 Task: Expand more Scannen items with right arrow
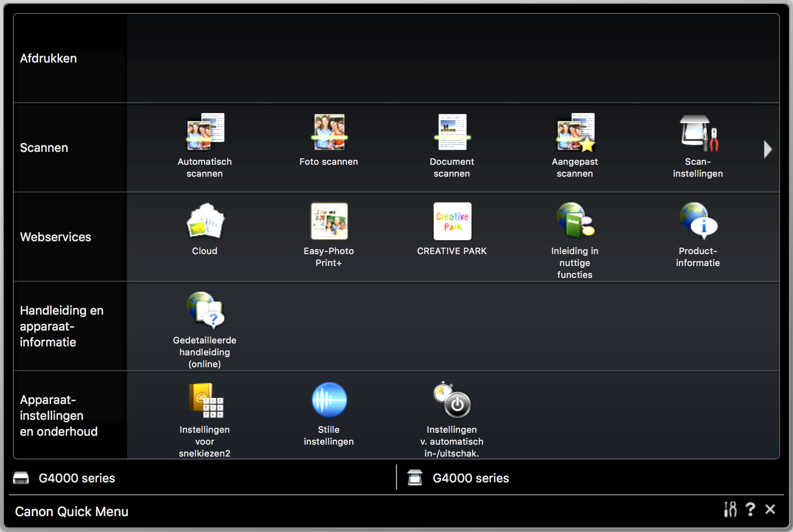click(767, 149)
